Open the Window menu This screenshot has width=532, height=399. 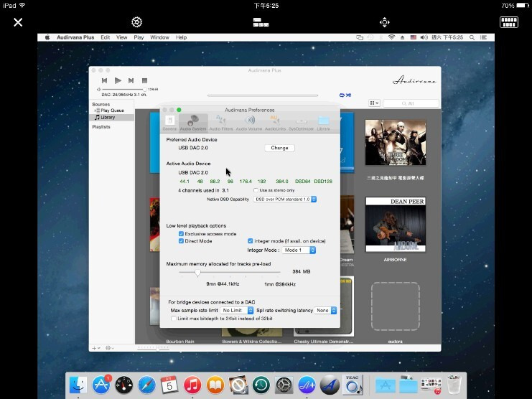(x=159, y=37)
